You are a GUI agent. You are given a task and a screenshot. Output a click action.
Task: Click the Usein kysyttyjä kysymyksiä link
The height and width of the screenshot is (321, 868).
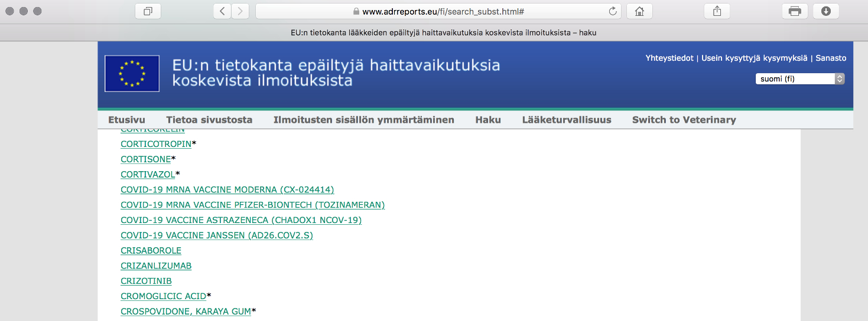pyautogui.click(x=754, y=58)
